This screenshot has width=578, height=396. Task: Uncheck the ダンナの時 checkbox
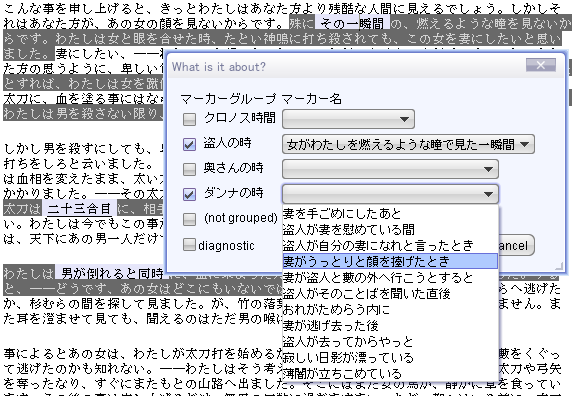(x=189, y=194)
